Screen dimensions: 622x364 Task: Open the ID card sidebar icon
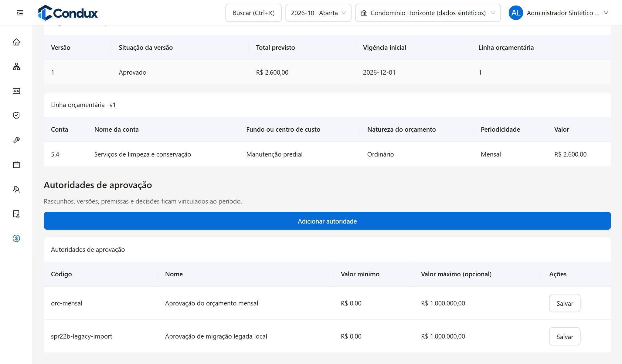[16, 91]
